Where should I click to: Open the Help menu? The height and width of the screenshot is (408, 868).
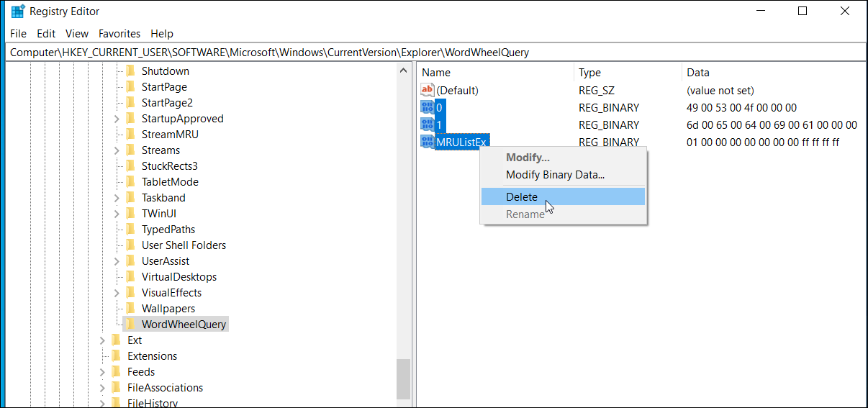162,33
